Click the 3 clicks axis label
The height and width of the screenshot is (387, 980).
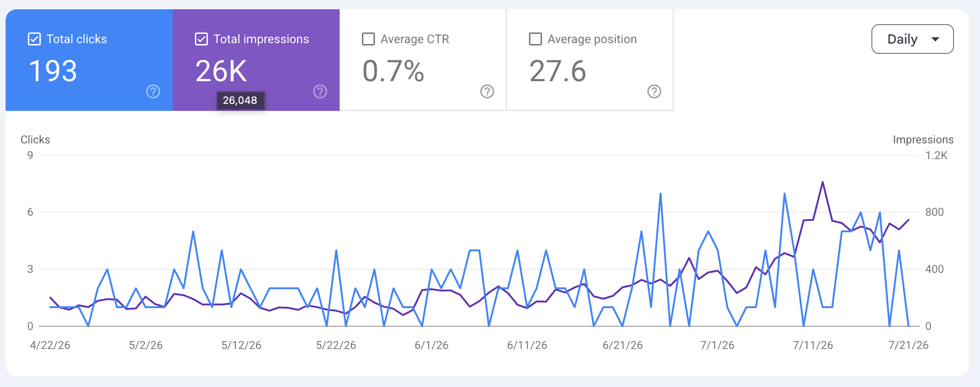click(x=30, y=269)
